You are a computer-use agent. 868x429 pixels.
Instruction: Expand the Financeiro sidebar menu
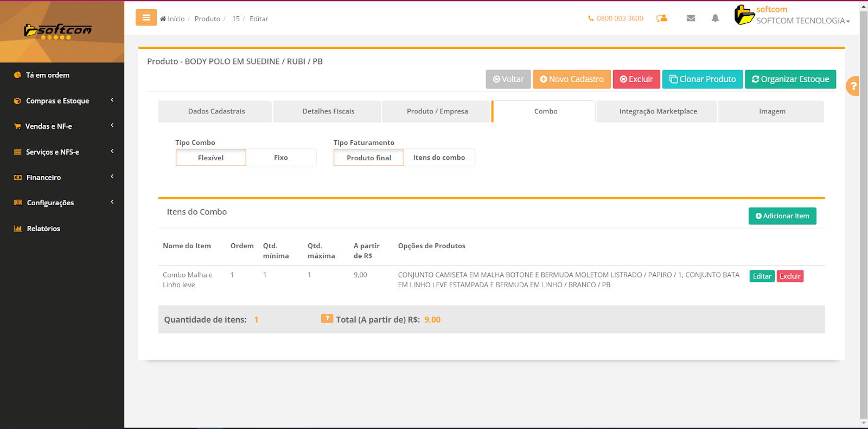tap(44, 178)
